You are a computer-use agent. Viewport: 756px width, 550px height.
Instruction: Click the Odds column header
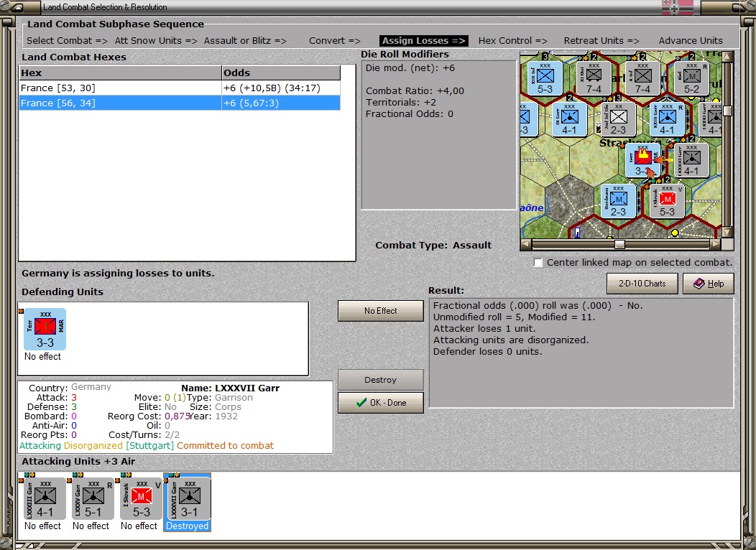[x=280, y=73]
